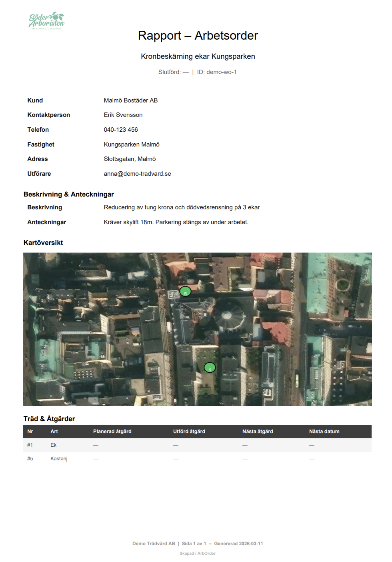Screen dimensions: 392x562
Task: Click the Art column header
Action: (54, 432)
